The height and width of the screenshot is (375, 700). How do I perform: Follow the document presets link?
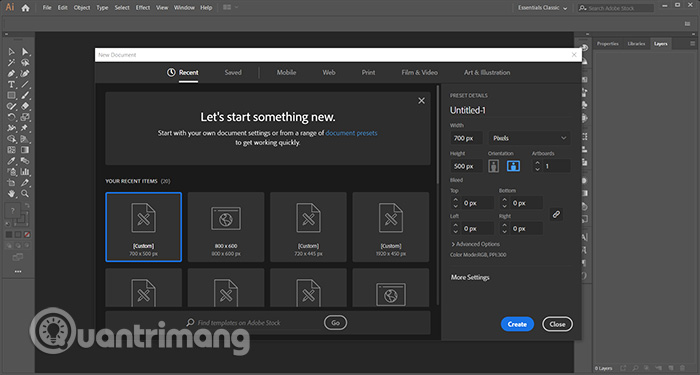pos(351,133)
